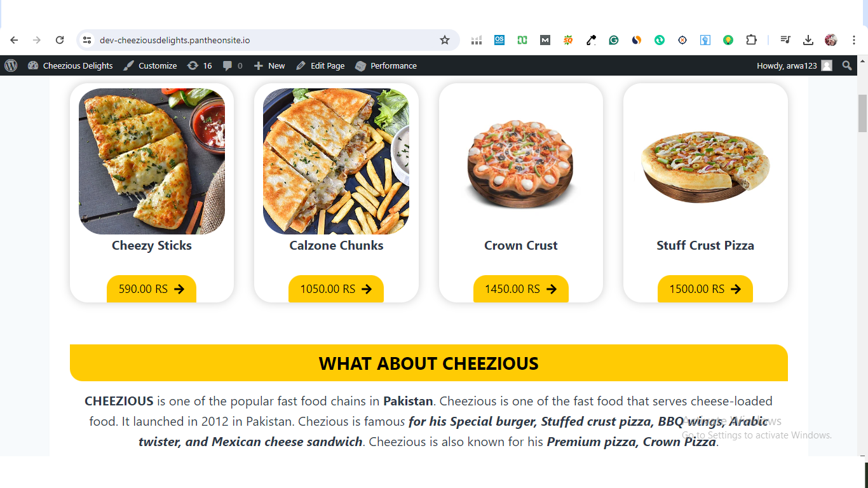The image size is (868, 488).
Task: View site information icon in address bar
Action: pos(88,40)
